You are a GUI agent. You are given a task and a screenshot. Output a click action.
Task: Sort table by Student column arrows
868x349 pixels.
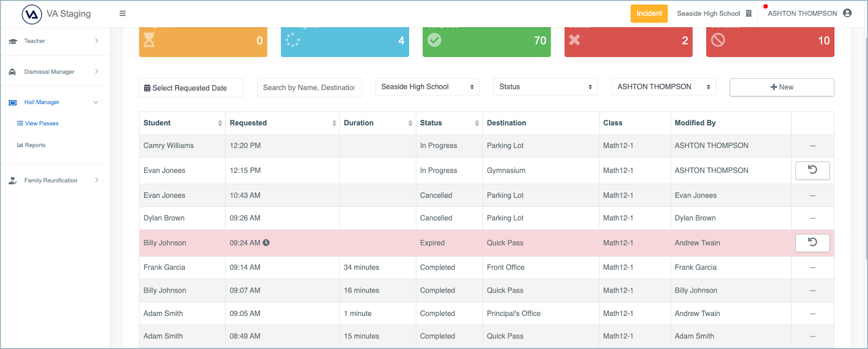click(220, 123)
